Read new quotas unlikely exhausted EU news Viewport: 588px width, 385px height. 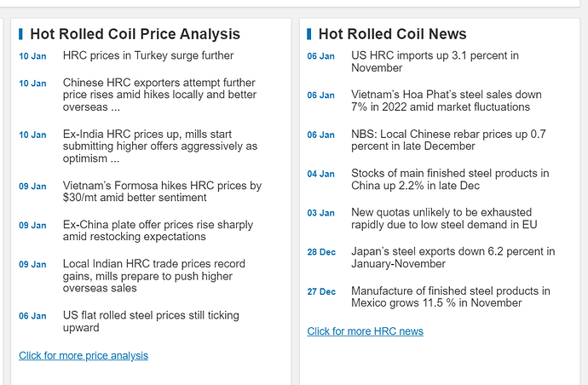point(443,218)
